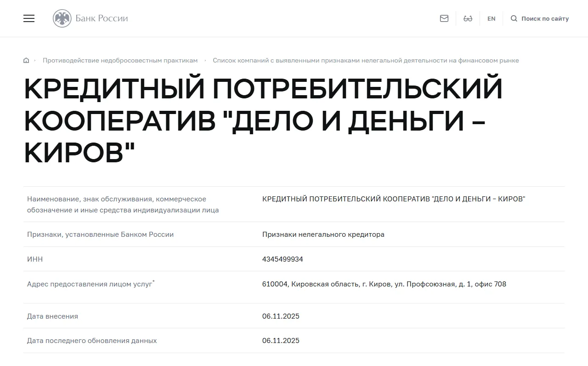This screenshot has width=588, height=366.
Task: Click the 'Банк России' header text
Action: [x=102, y=18]
